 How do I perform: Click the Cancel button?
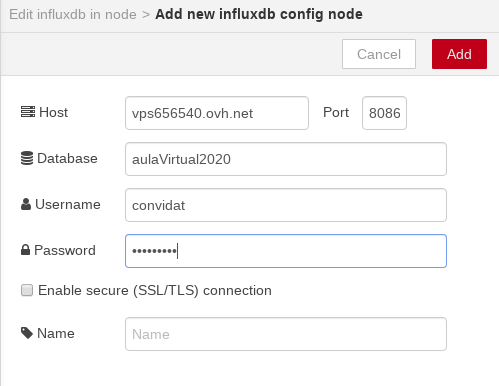(379, 54)
